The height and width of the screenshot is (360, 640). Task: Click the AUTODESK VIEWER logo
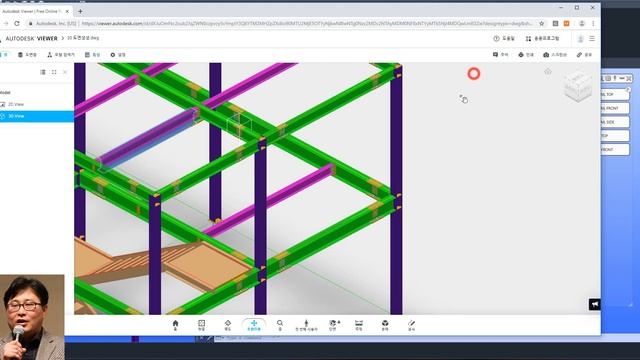pyautogui.click(x=31, y=38)
